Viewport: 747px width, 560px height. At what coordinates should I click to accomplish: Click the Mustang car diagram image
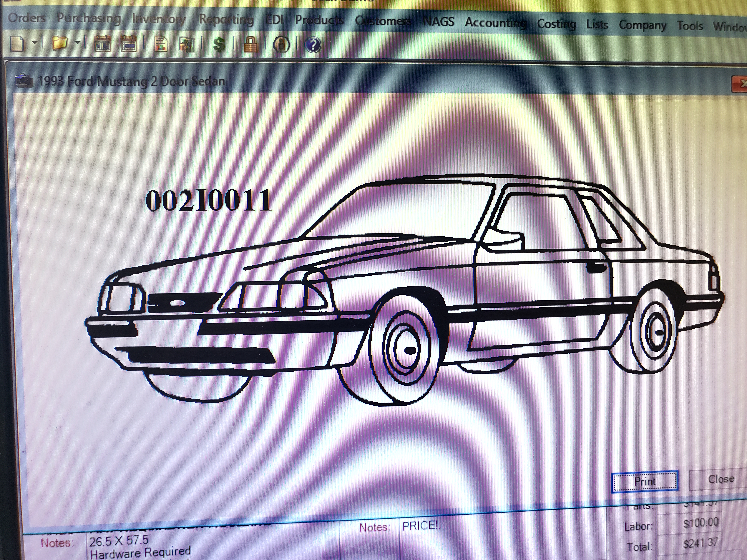[404, 290]
